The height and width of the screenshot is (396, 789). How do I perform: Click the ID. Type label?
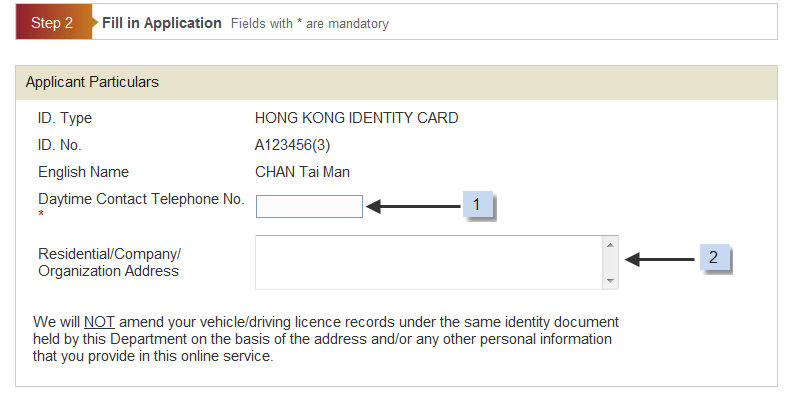[65, 118]
